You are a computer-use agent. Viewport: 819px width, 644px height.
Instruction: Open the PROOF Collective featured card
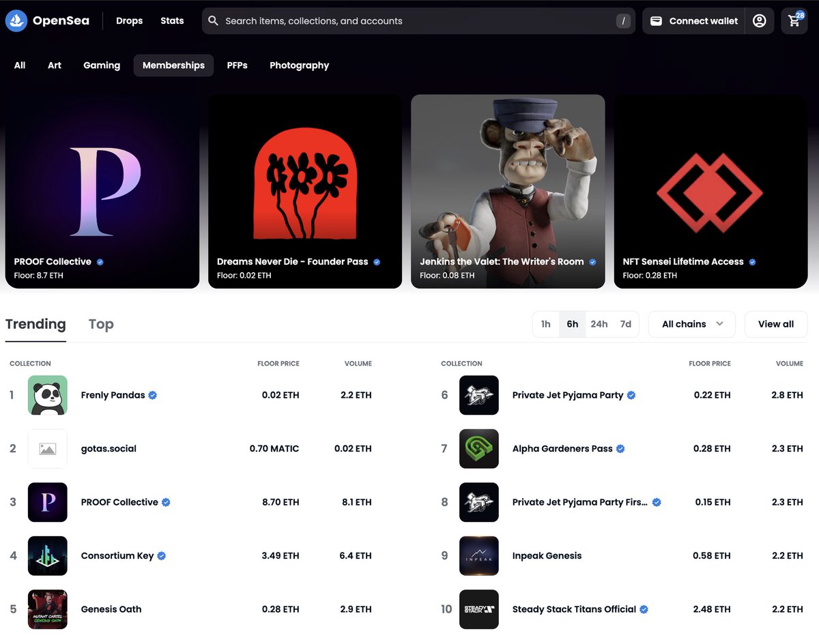(102, 192)
